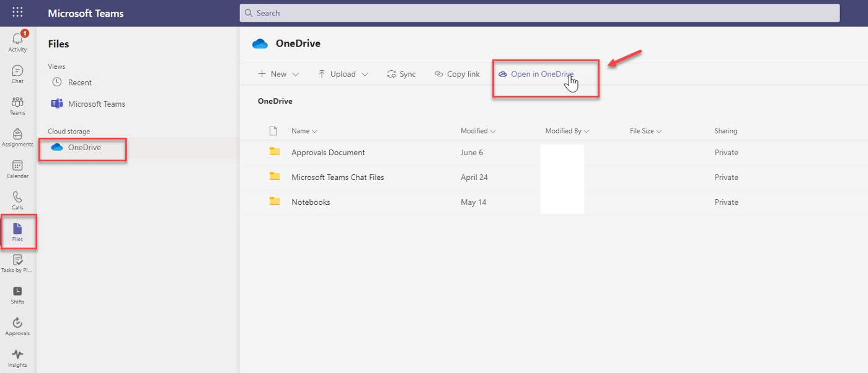The height and width of the screenshot is (373, 868).
Task: Click the Sync button
Action: coord(401,74)
